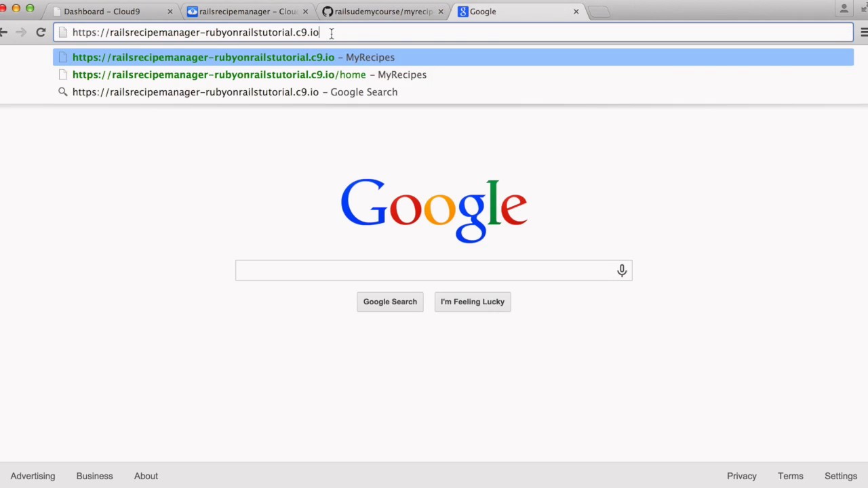Open the Advertising footer link
The width and height of the screenshot is (868, 488).
(x=33, y=476)
